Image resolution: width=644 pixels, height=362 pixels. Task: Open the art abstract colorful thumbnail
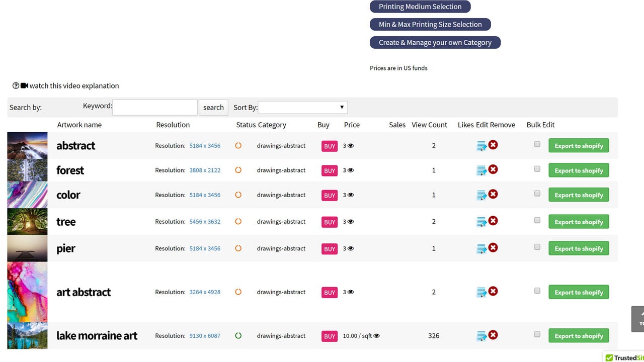(x=27, y=292)
